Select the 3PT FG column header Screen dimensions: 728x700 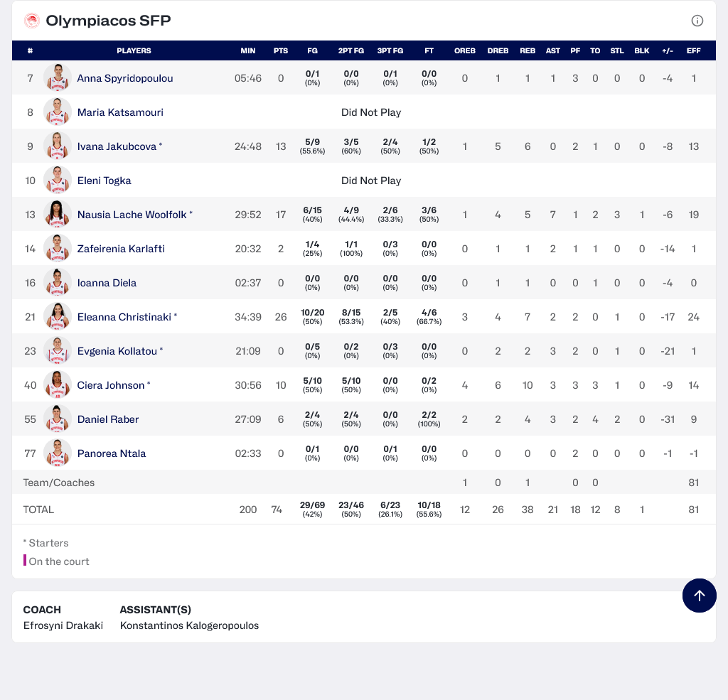coord(390,50)
